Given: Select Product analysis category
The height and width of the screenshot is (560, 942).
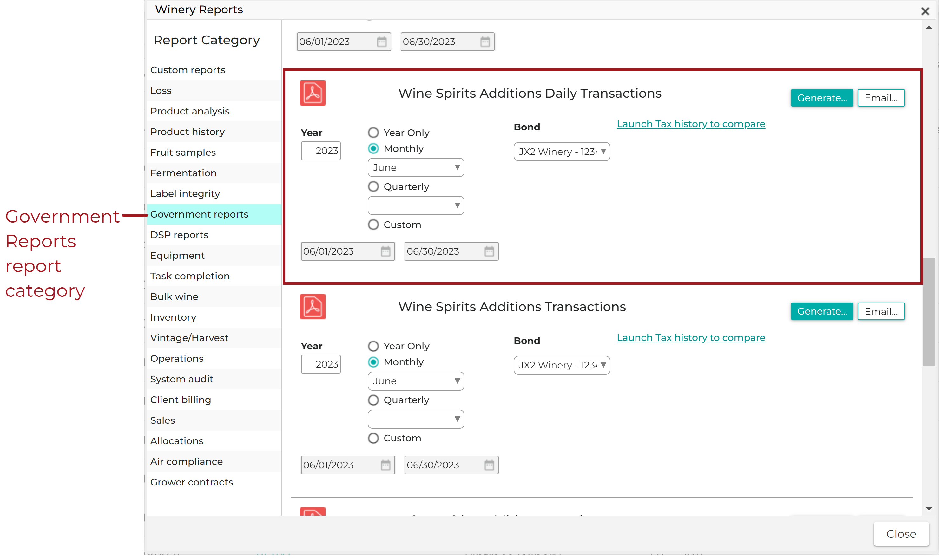Looking at the screenshot, I should tap(214, 111).
